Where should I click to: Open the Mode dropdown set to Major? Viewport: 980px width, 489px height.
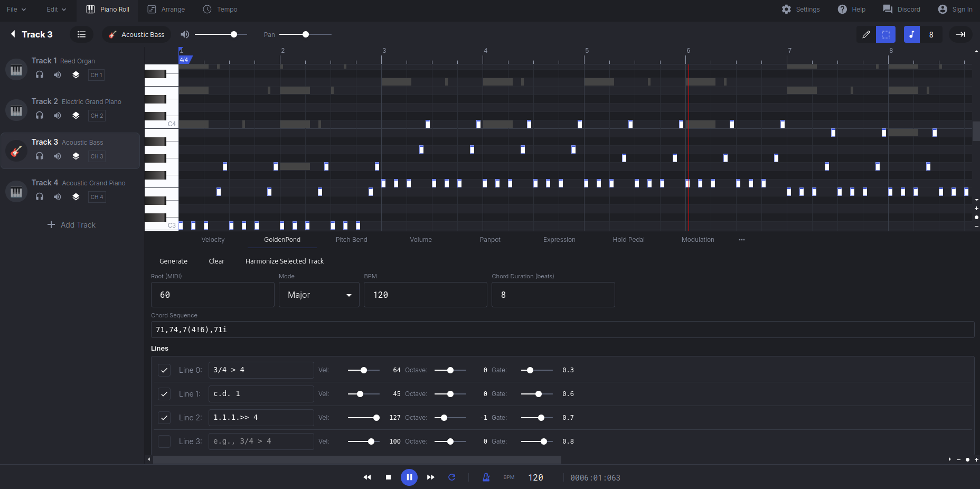click(x=319, y=295)
